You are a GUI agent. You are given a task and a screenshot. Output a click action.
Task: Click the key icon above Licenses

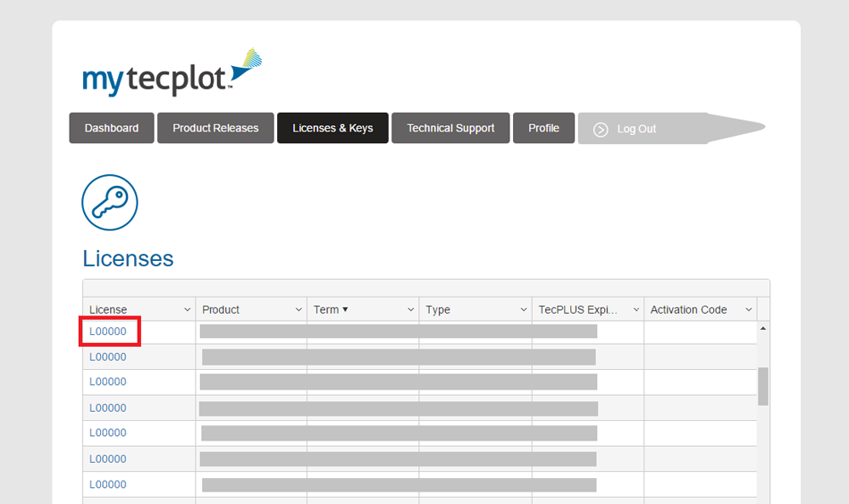pos(110,203)
